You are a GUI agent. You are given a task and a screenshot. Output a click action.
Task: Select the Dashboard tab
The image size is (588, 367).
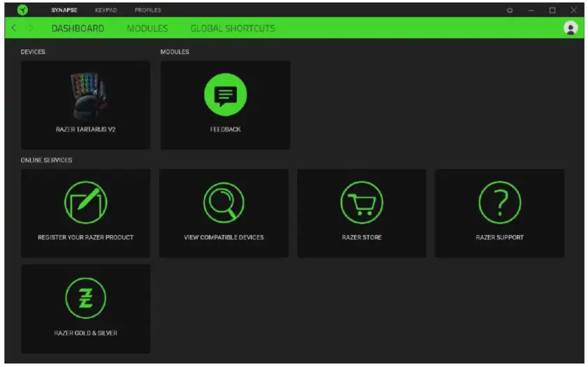click(x=78, y=29)
